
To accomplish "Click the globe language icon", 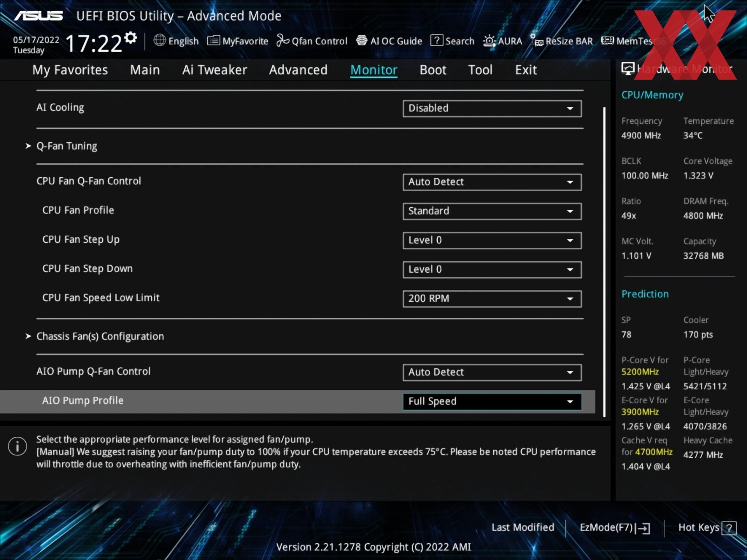I will point(160,40).
